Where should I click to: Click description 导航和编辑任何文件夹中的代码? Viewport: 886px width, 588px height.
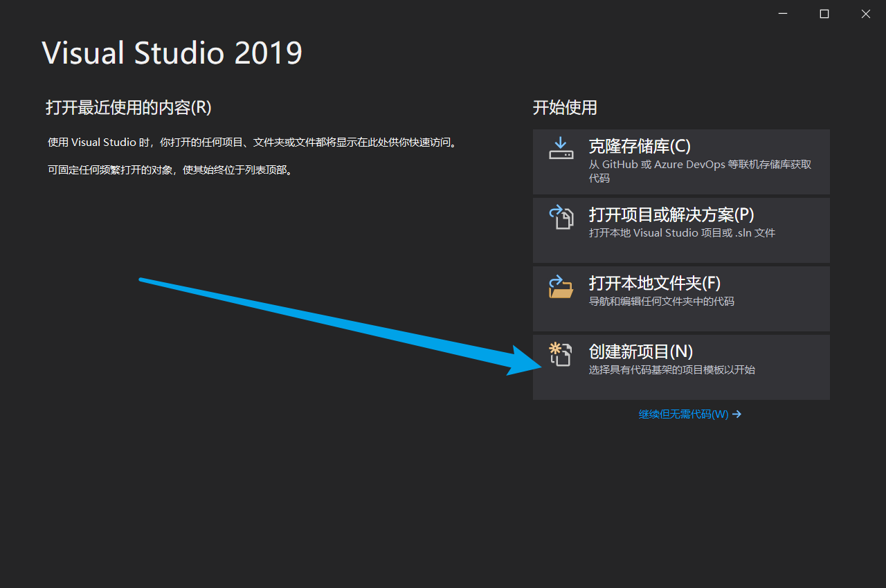[x=661, y=302]
